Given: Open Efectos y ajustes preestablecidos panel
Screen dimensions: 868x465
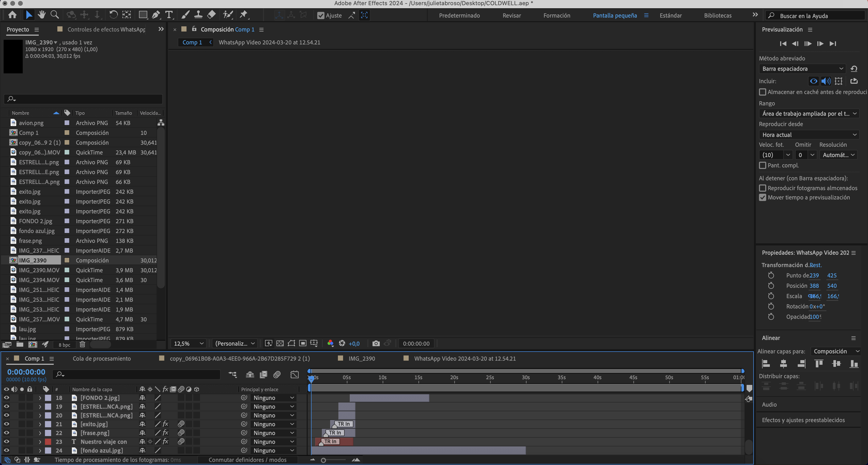Looking at the screenshot, I should [803, 420].
